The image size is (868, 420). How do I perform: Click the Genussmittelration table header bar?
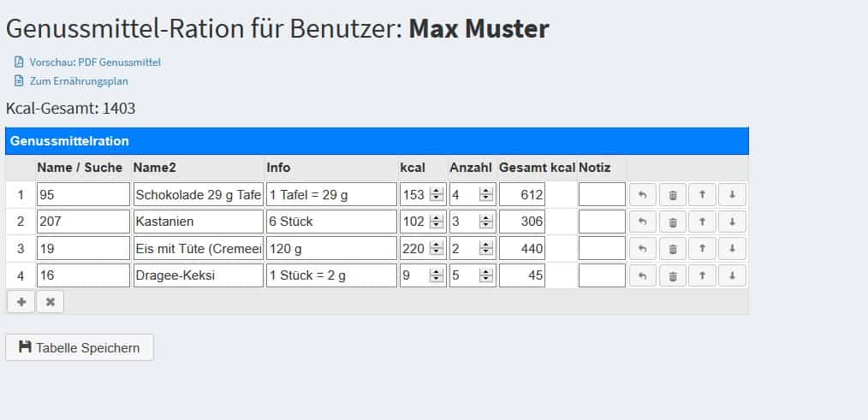(377, 141)
